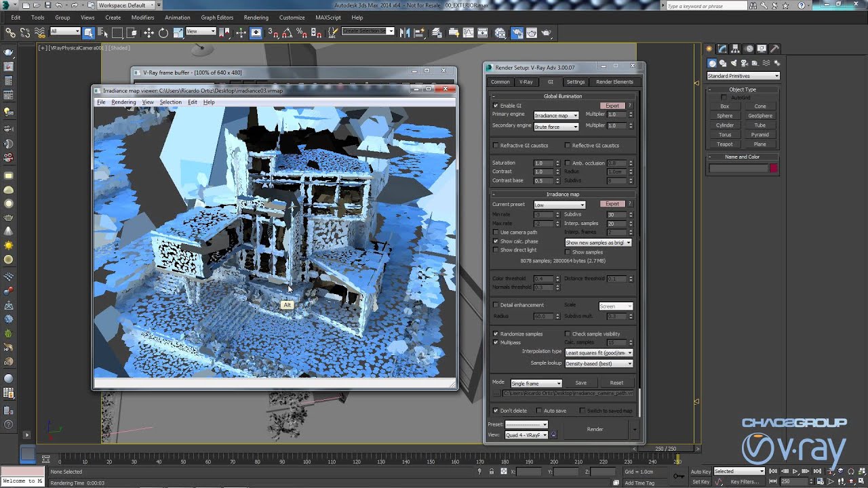Toggle the Randomize samples checkbox

495,334
